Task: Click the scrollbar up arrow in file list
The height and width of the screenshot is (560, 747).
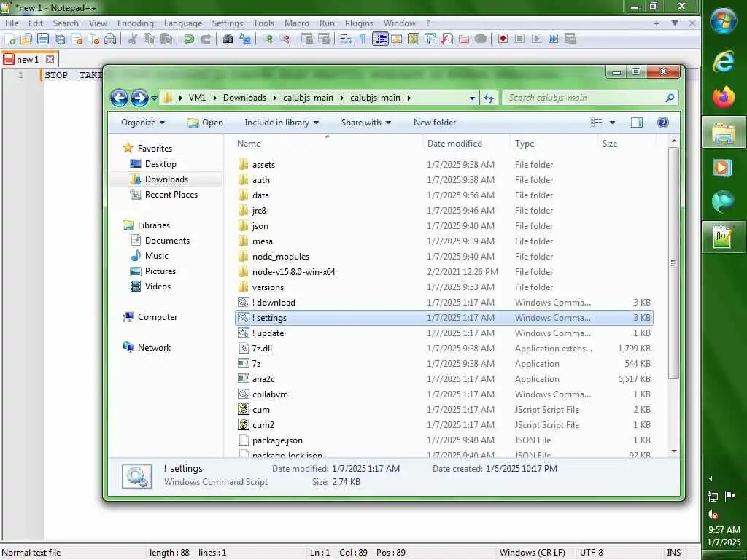Action: click(673, 141)
